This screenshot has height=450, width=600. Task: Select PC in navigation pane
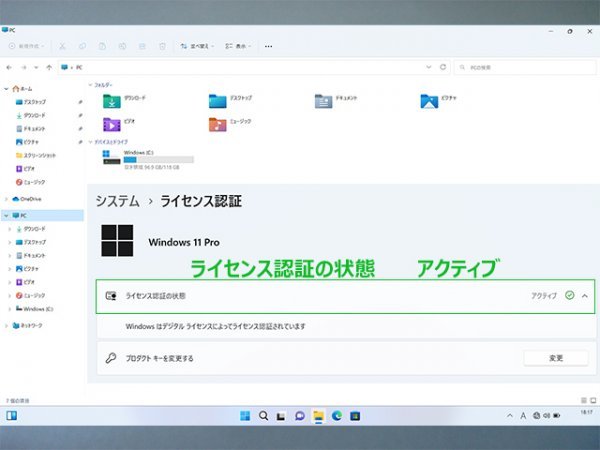pos(20,215)
